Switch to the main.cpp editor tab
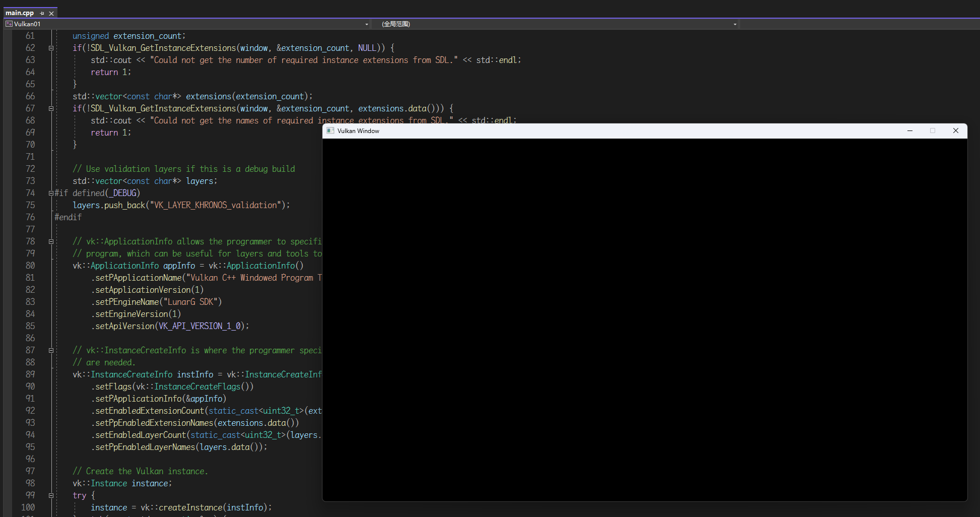This screenshot has height=517, width=980. click(x=20, y=13)
